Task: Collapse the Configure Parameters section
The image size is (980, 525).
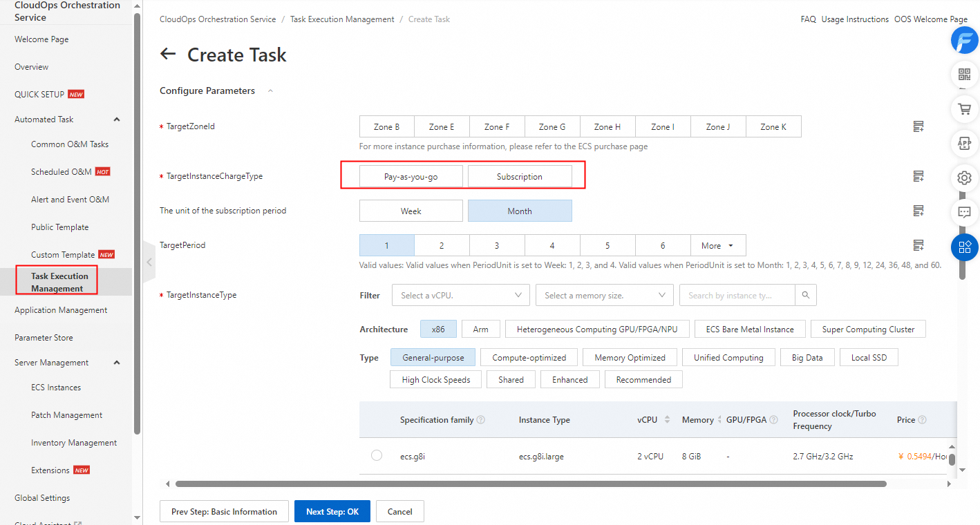Action: [x=270, y=90]
